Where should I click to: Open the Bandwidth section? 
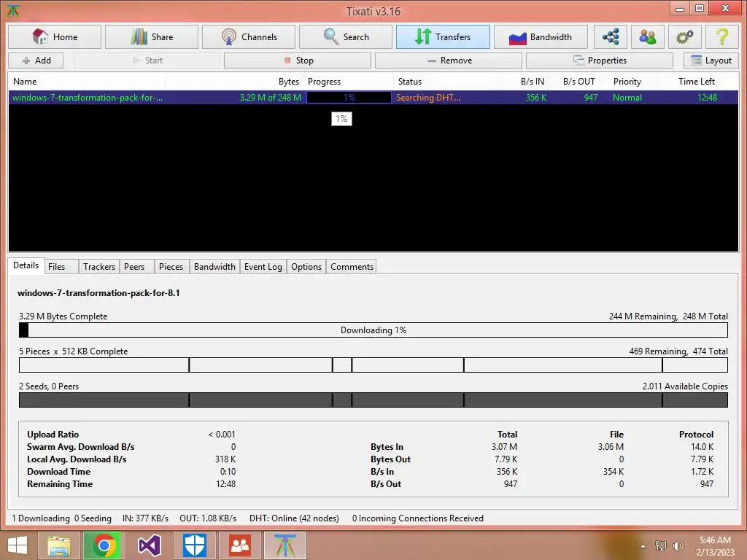click(x=541, y=36)
